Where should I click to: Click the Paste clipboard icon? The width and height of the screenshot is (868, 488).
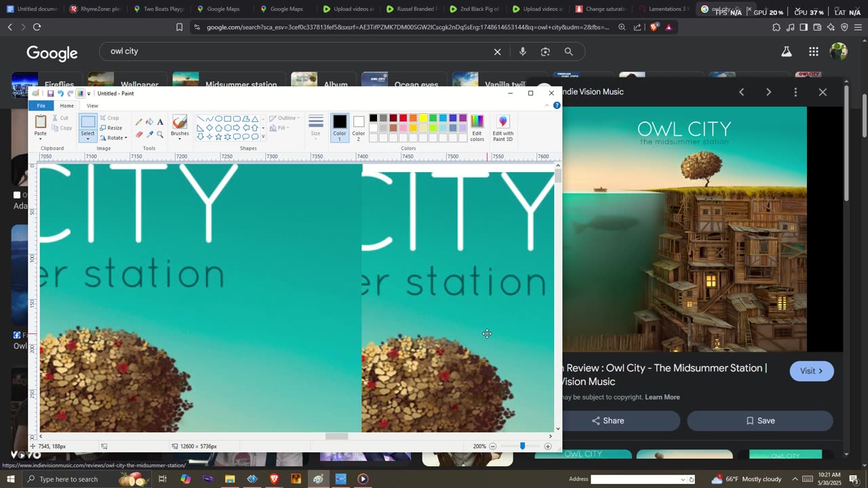(x=41, y=122)
